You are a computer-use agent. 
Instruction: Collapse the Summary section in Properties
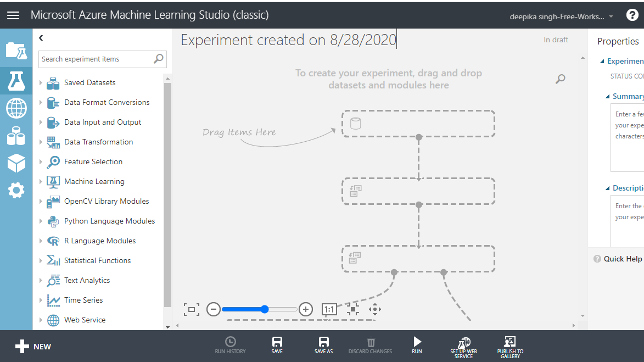pos(607,97)
